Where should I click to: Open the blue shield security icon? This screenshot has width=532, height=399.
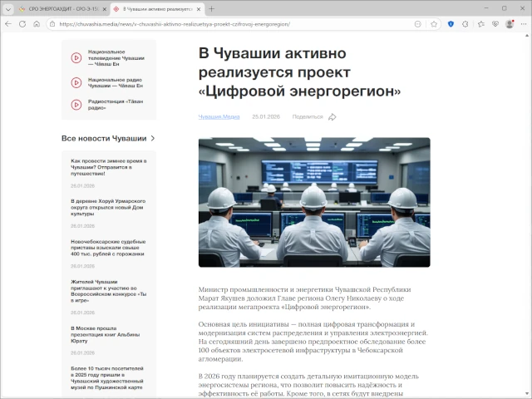pyautogui.click(x=451, y=24)
